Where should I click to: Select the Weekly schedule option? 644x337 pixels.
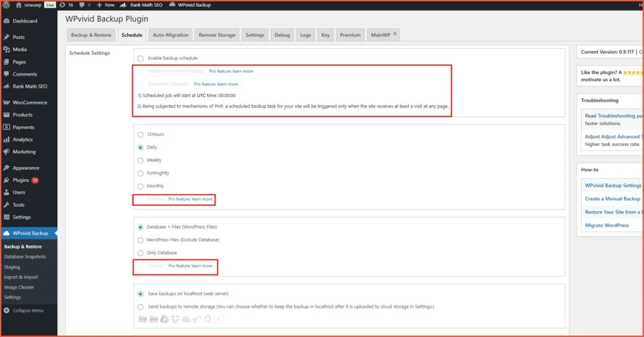140,160
